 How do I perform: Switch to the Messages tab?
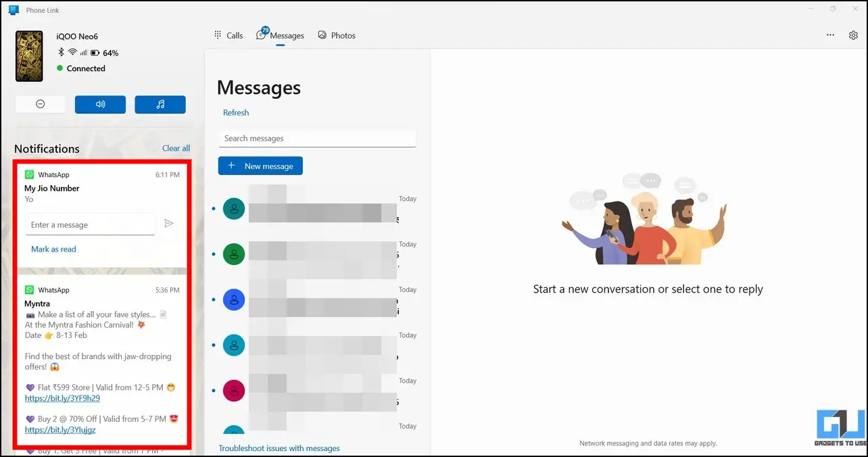coord(281,35)
